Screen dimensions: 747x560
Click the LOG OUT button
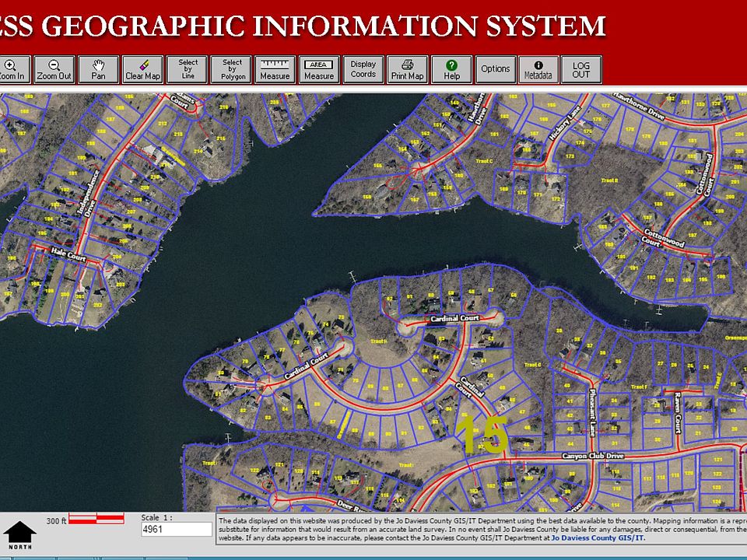(x=581, y=69)
